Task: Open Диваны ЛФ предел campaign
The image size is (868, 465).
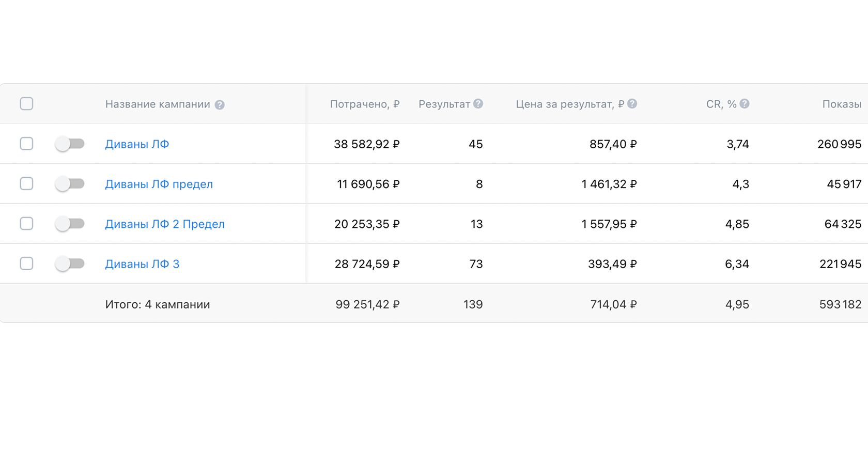Action: coord(159,184)
